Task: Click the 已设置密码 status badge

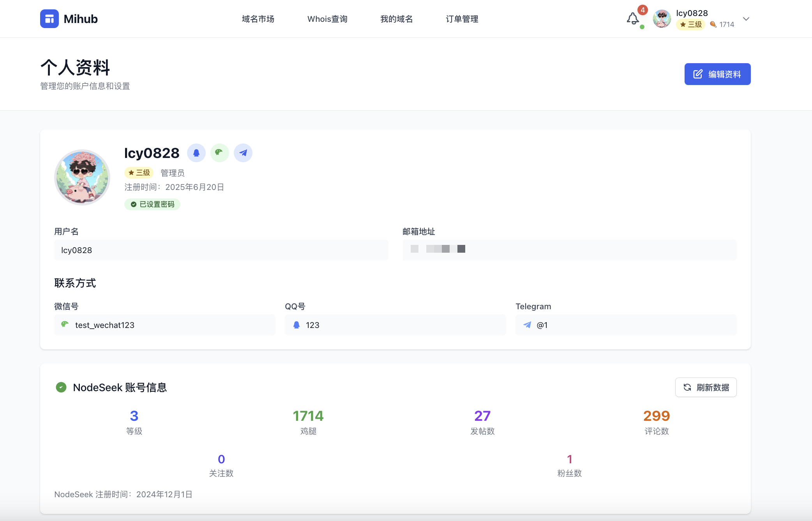Action: click(152, 204)
